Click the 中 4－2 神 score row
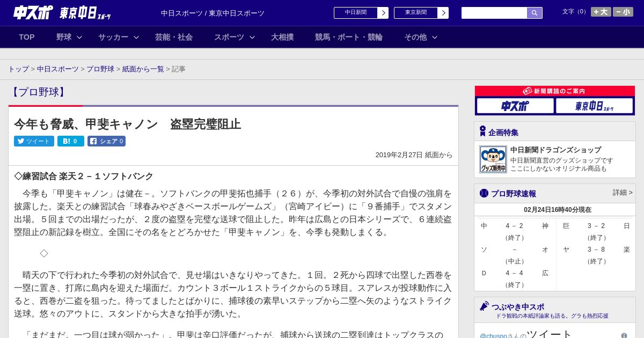 pyautogui.click(x=515, y=226)
